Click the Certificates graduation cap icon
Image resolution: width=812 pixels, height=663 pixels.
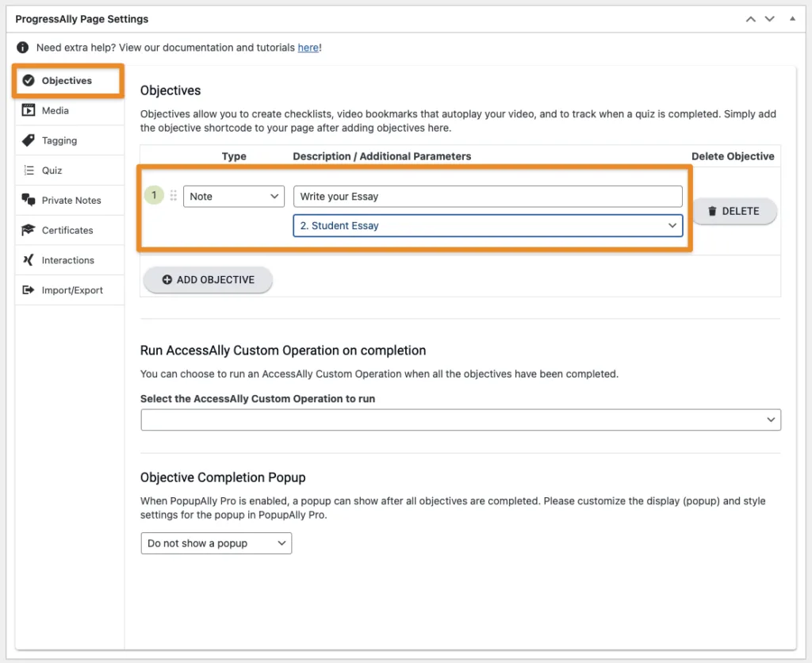click(29, 230)
